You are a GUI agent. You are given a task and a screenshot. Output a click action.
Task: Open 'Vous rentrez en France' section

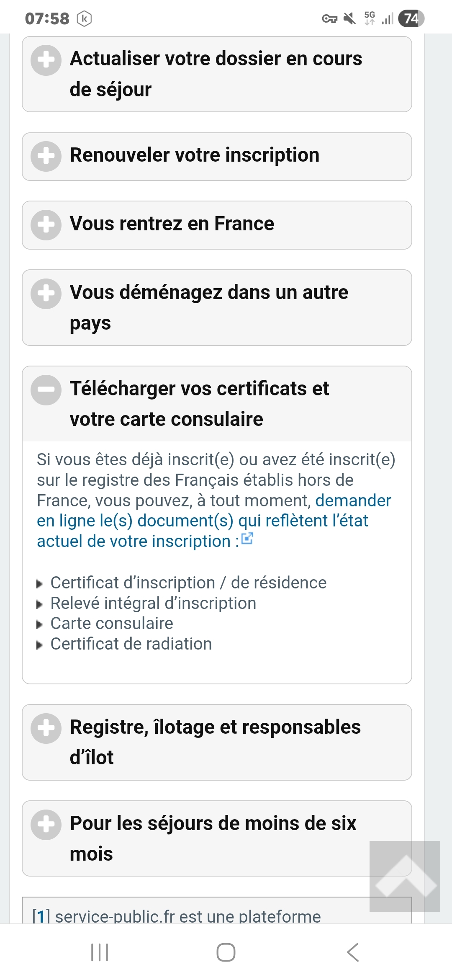tap(172, 224)
